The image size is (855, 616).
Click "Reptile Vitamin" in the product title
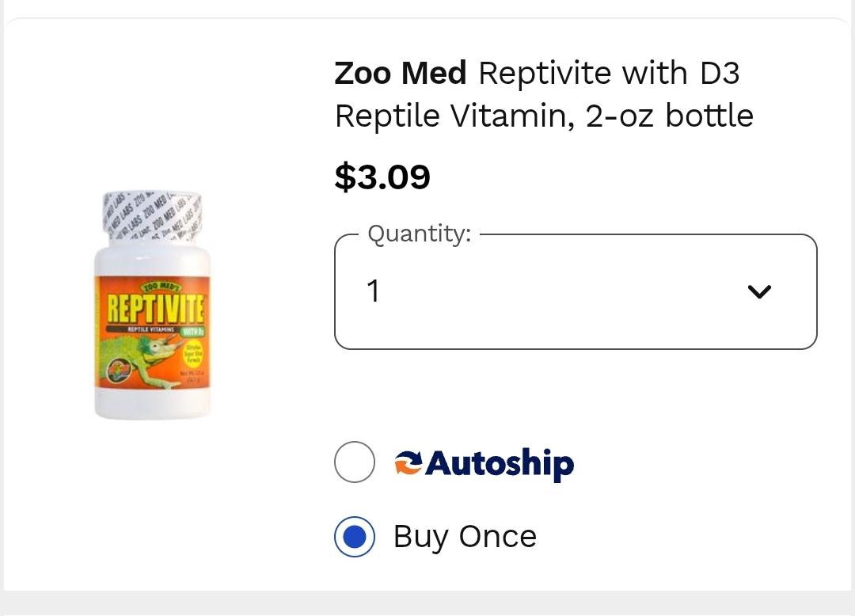coord(454,116)
